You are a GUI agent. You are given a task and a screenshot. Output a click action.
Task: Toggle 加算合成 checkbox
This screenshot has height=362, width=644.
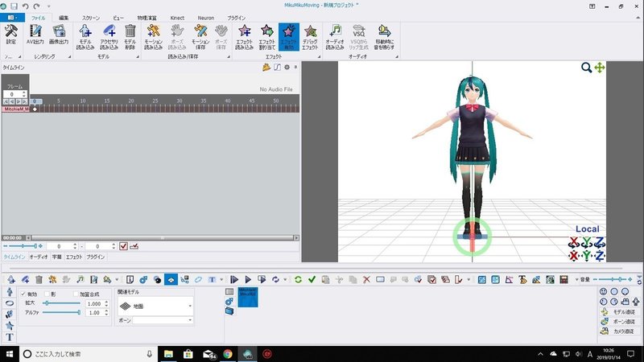click(x=76, y=294)
